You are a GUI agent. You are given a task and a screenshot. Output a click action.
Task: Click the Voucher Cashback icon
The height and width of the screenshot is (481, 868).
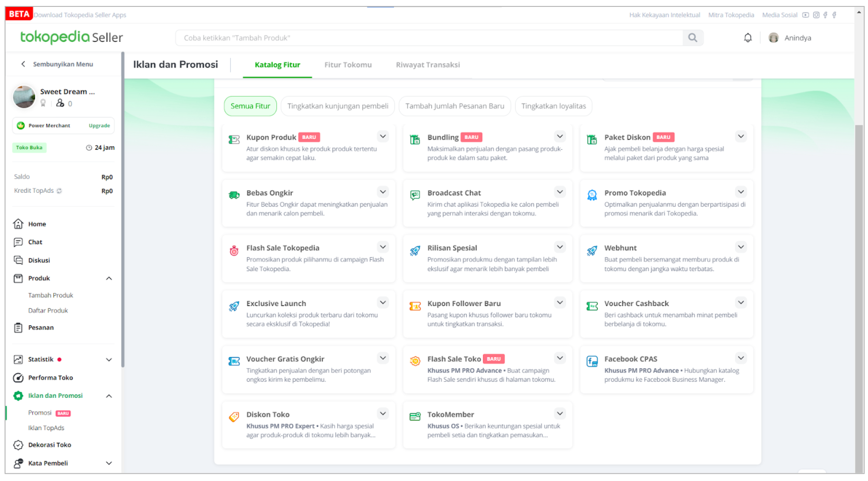tap(592, 306)
